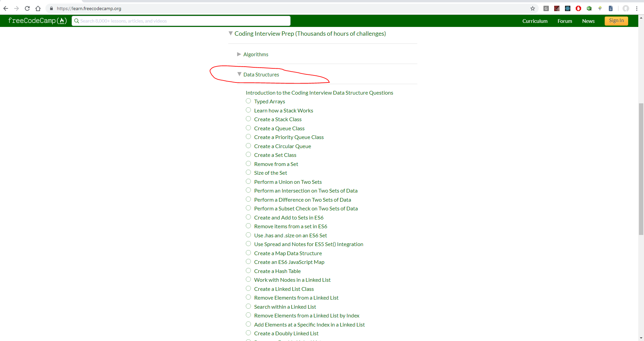This screenshot has height=341, width=644.
Task: Select the circle beside Remove Elements from a Linked List by Index
Action: point(248,315)
